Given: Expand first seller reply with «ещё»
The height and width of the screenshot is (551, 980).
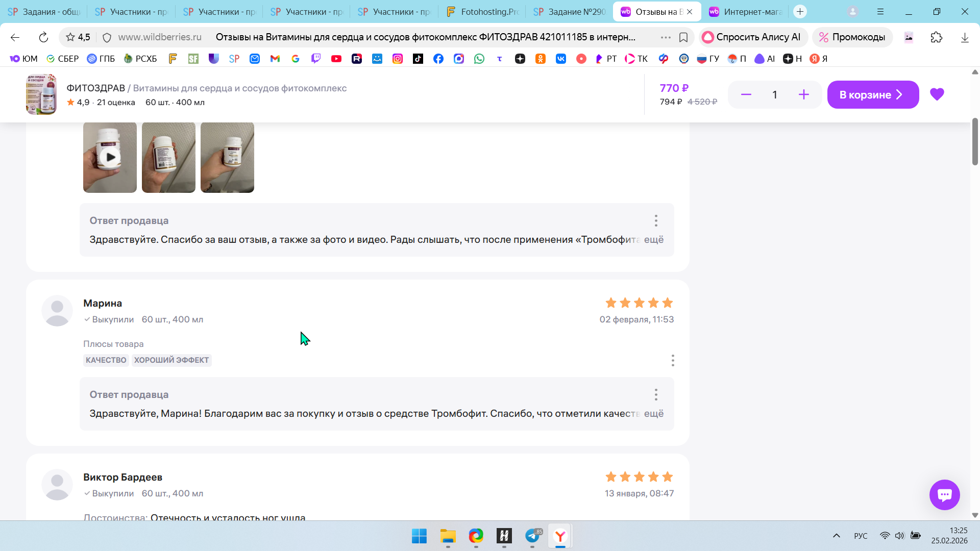Looking at the screenshot, I should pos(653,240).
